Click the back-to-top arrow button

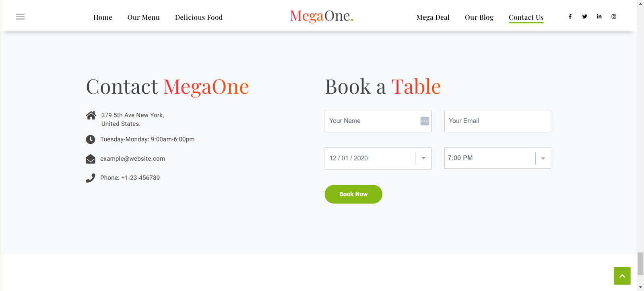622,276
